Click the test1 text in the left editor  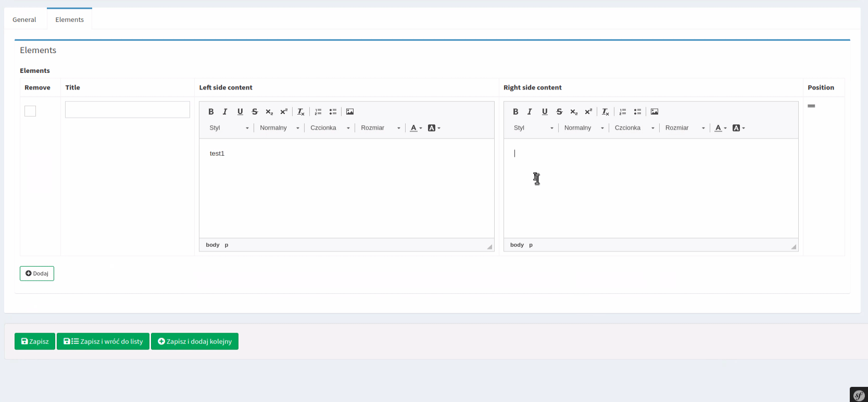point(217,153)
